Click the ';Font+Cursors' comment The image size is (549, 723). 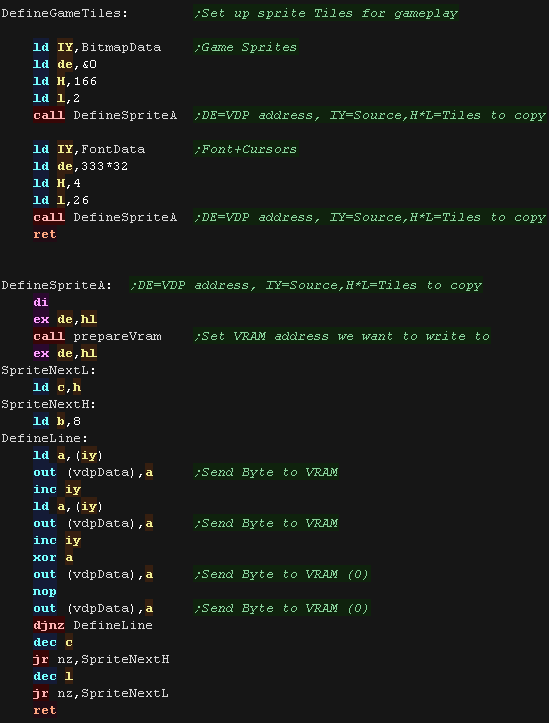tap(246, 149)
